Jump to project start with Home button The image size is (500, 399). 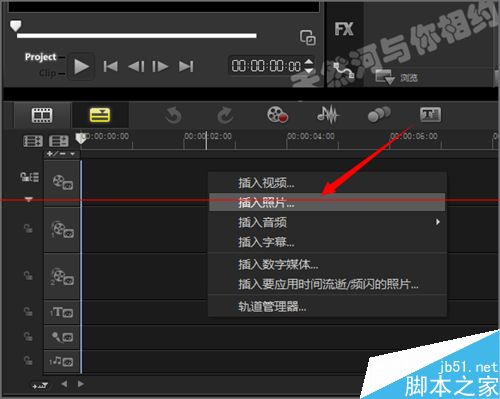click(110, 66)
